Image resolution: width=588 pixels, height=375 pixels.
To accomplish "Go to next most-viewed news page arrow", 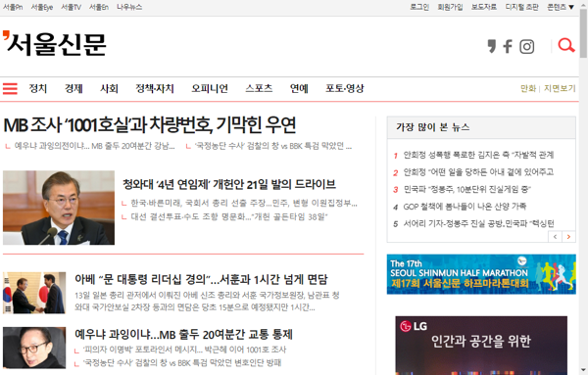I will tap(568, 236).
